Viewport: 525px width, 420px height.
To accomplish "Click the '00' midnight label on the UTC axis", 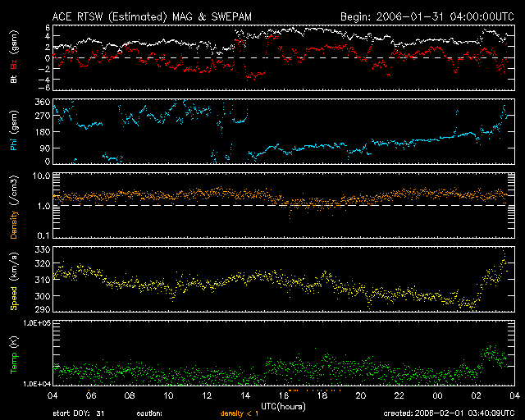I will (438, 396).
